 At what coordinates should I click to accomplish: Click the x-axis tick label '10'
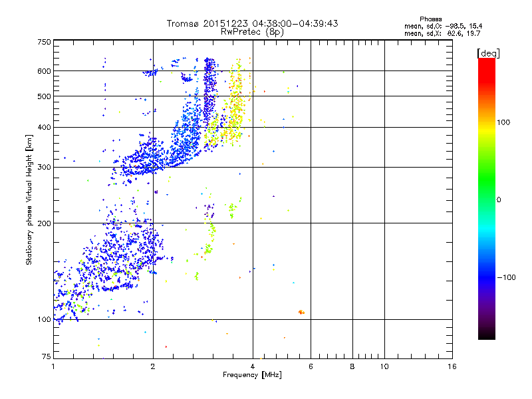pos(384,366)
